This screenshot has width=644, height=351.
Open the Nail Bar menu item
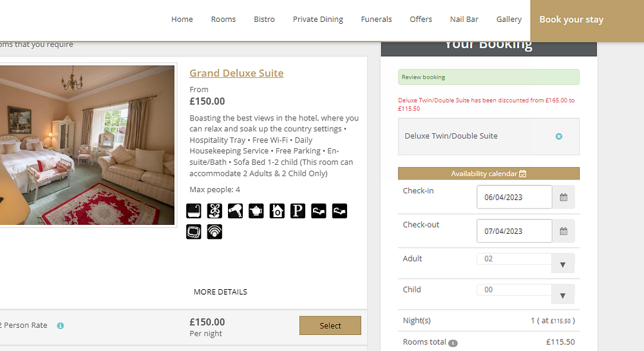pyautogui.click(x=464, y=19)
